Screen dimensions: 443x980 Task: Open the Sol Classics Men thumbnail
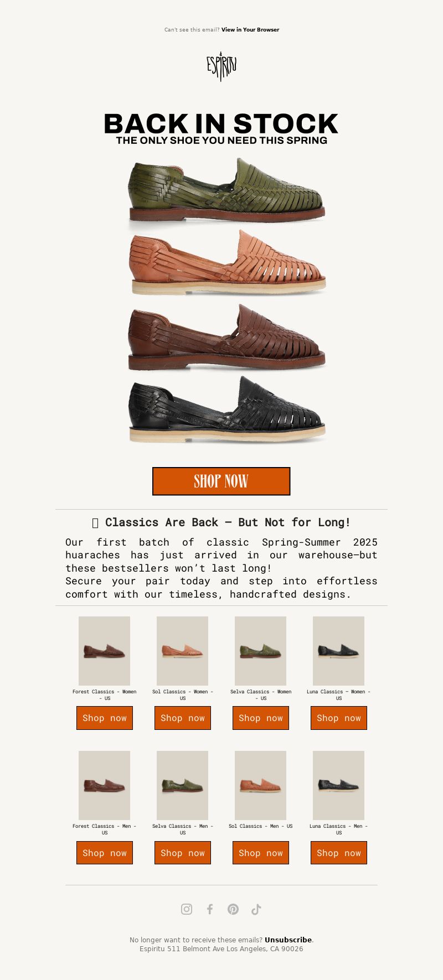[260, 785]
